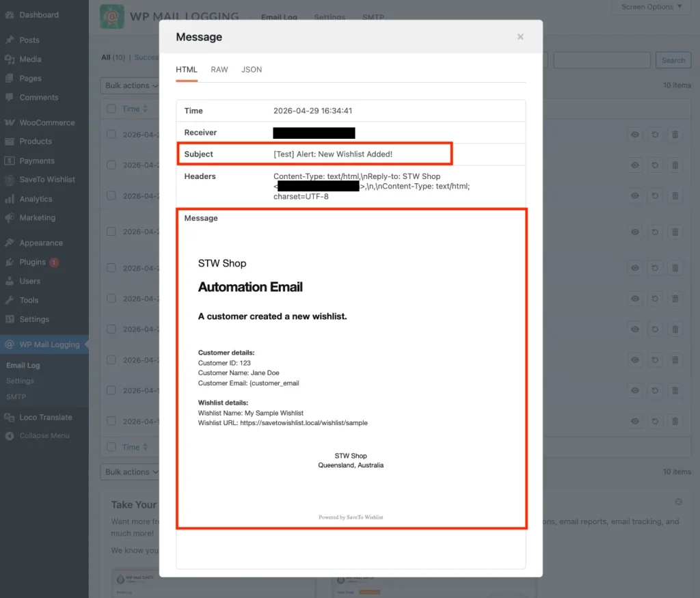Viewport: 700px width, 598px height.
Task: Click the search input field
Action: 602,60
